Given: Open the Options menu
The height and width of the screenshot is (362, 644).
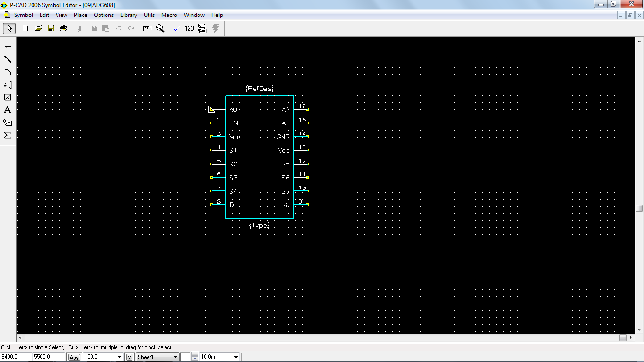Looking at the screenshot, I should tap(104, 15).
